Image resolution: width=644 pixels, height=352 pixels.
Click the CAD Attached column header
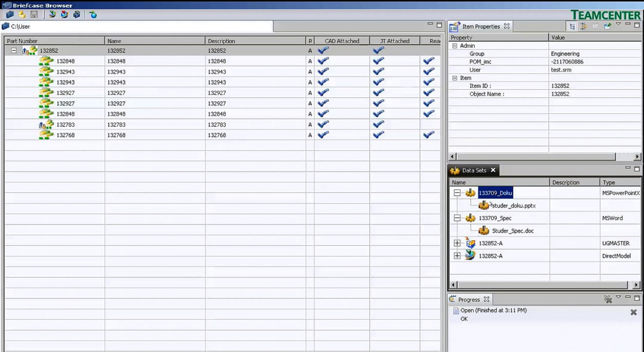coord(341,41)
